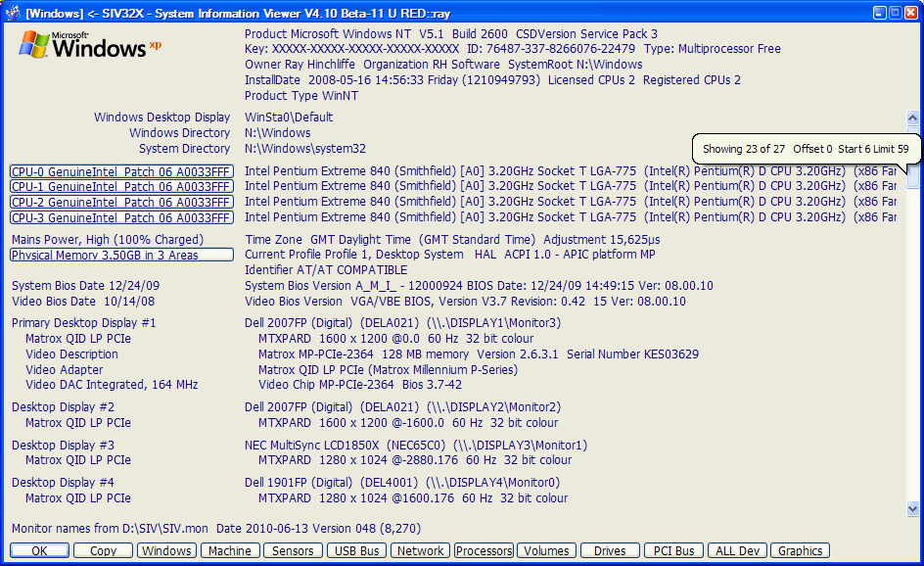Click the 'Video Adapter' label
The height and width of the screenshot is (566, 924).
click(x=64, y=370)
